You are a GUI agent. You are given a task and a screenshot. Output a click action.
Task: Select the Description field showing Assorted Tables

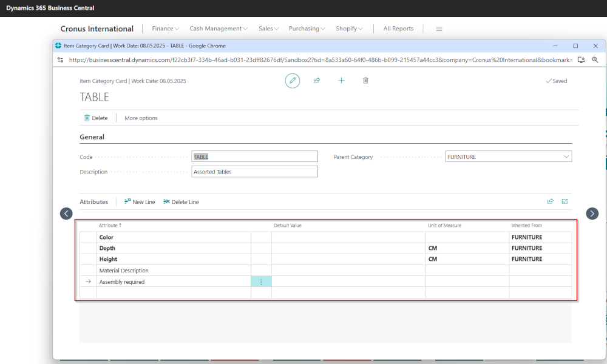254,171
